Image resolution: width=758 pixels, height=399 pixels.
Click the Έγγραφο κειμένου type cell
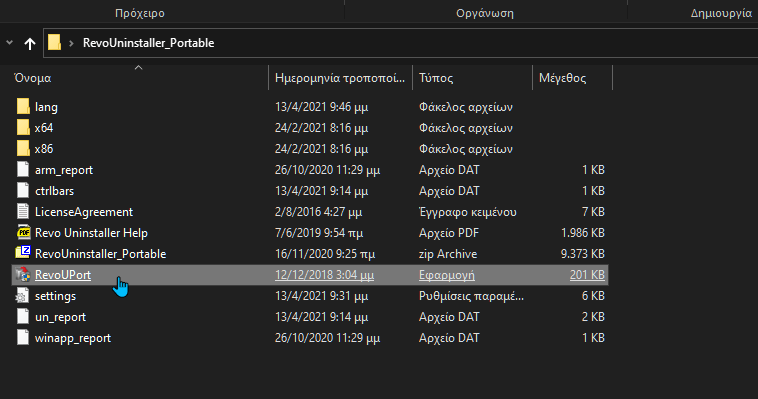click(x=467, y=212)
